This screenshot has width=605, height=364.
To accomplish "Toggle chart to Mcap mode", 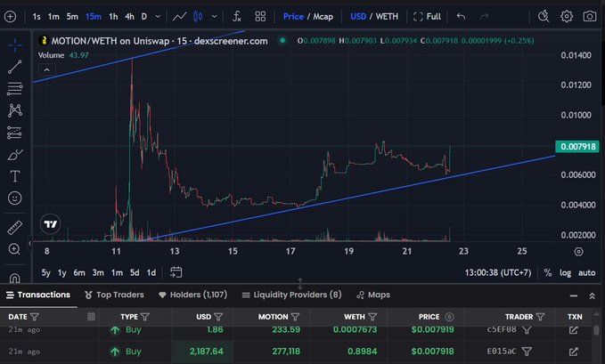I will 323,17.
